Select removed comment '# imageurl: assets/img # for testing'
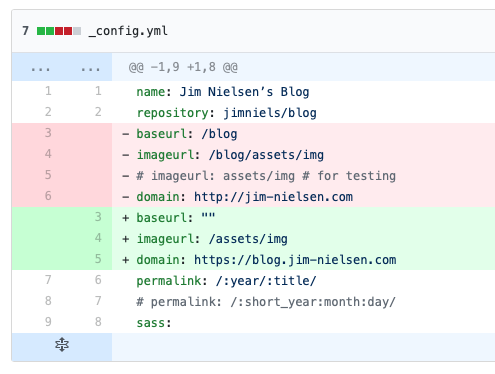This screenshot has height=374, width=495. click(x=266, y=176)
